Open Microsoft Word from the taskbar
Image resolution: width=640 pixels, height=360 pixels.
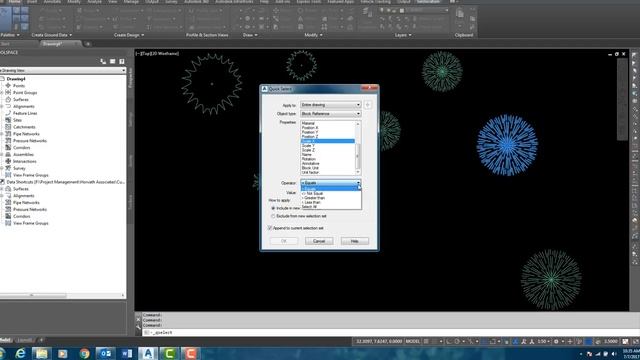click(x=127, y=353)
